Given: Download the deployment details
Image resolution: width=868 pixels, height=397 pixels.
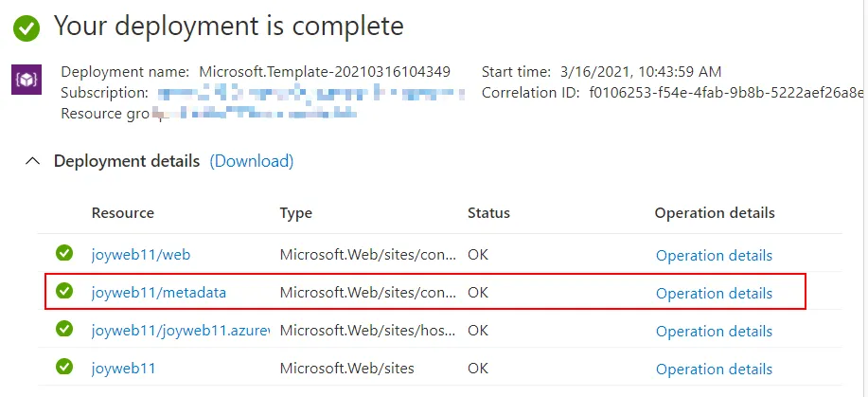Looking at the screenshot, I should click(x=252, y=161).
